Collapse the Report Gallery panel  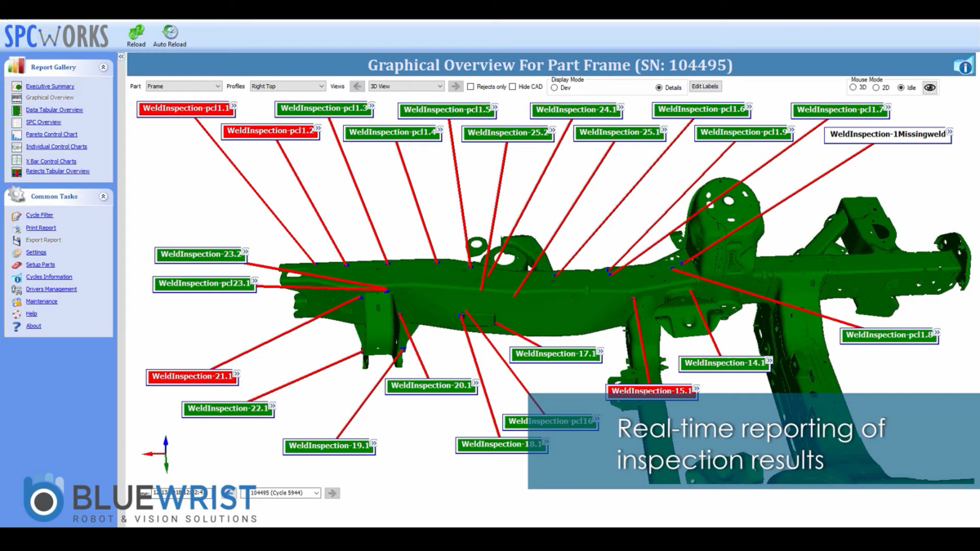[103, 68]
